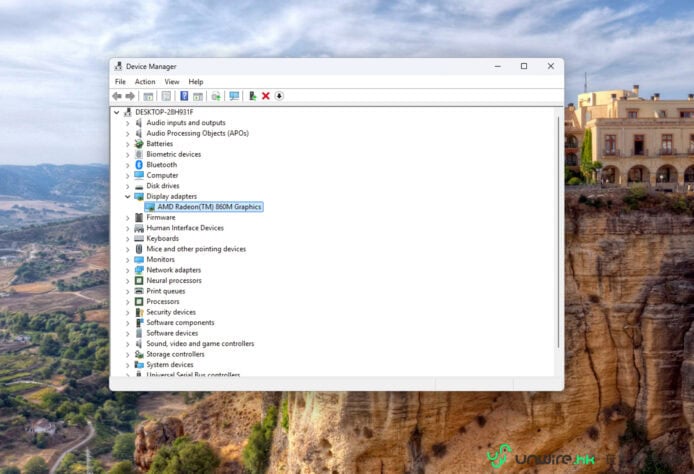Collapse the DESKTOP-28H931F root node
The width and height of the screenshot is (694, 474).
[x=117, y=112]
